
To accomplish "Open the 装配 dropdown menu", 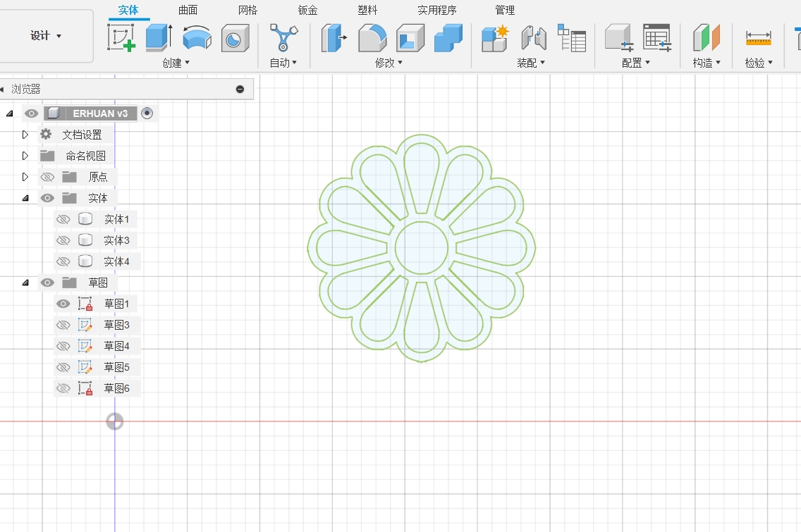I will [x=531, y=63].
